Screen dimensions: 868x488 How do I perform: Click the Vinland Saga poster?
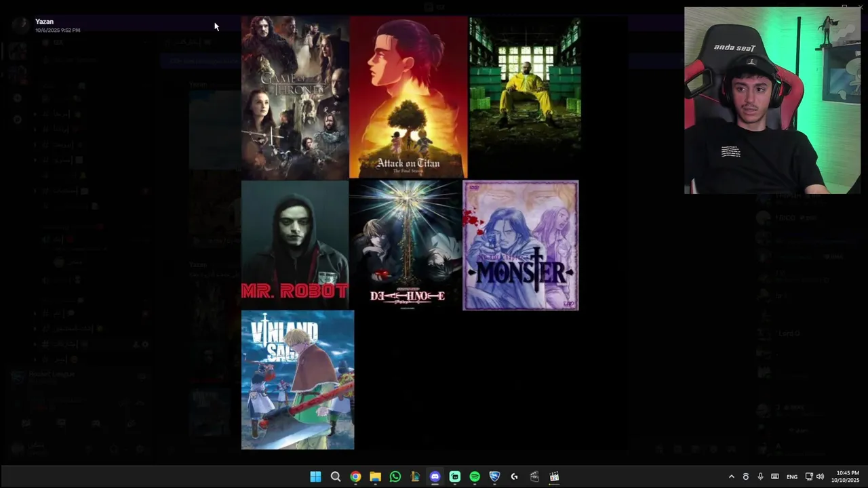[x=298, y=380]
